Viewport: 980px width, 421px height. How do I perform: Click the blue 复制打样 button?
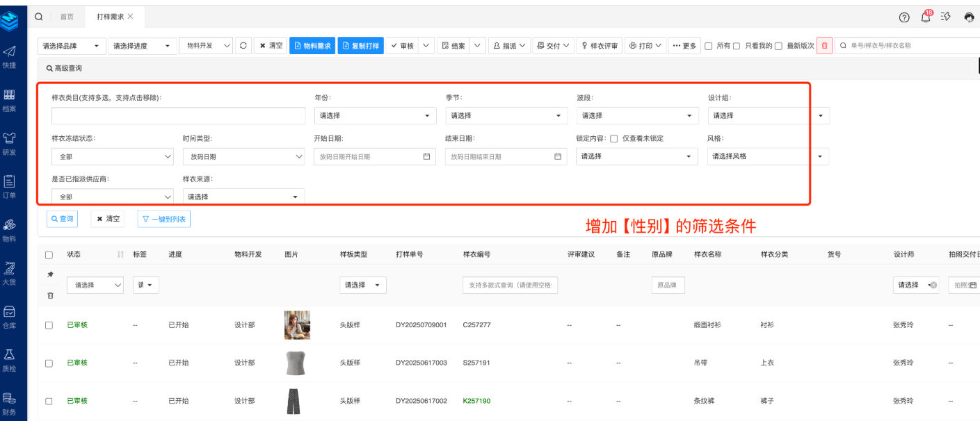(x=360, y=46)
